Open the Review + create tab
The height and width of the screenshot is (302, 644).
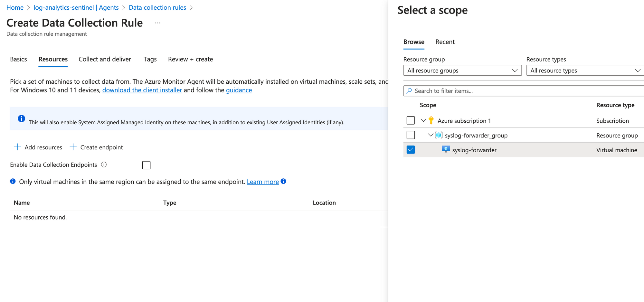pyautogui.click(x=190, y=59)
